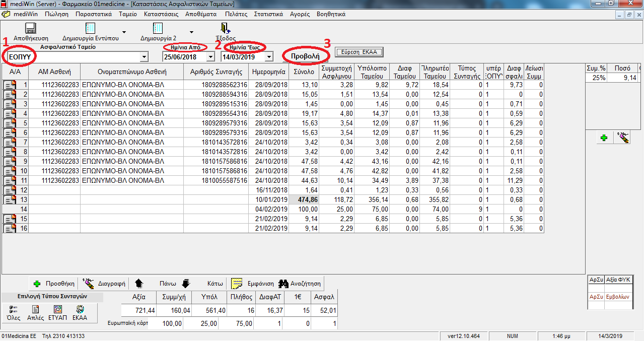The height and width of the screenshot is (341, 644).
Task: Click the Αριθμός Συνταγής column header
Action: click(x=216, y=72)
